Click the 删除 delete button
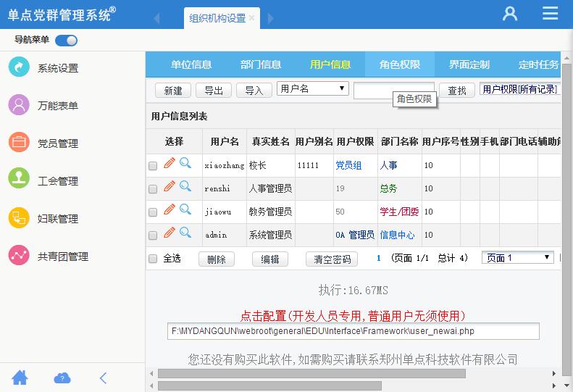 pyautogui.click(x=217, y=259)
